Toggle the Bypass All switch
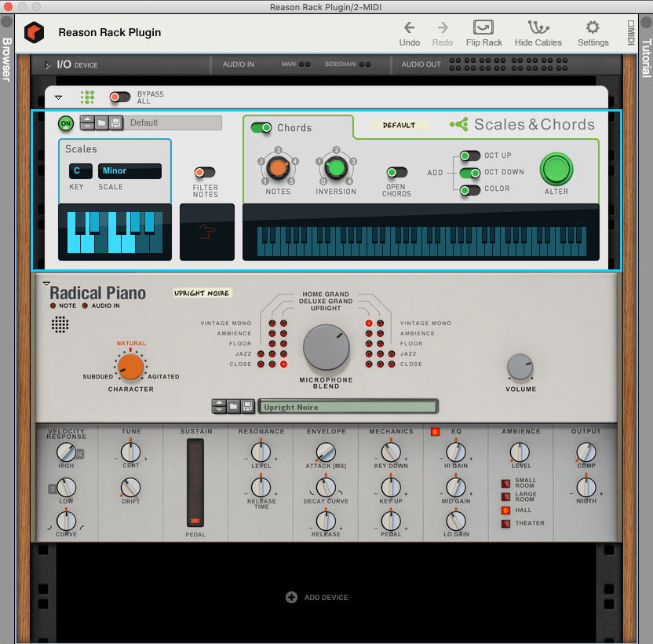 [x=120, y=97]
